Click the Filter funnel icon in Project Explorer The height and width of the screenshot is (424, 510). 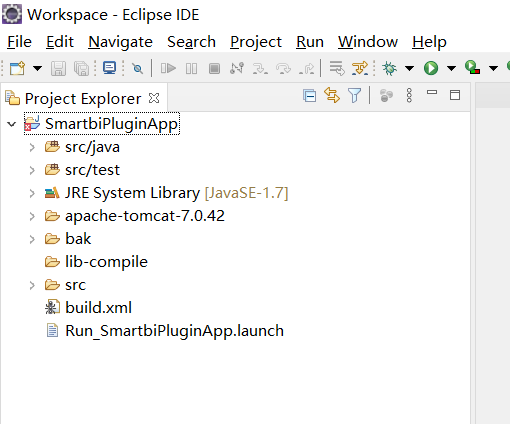tap(354, 96)
